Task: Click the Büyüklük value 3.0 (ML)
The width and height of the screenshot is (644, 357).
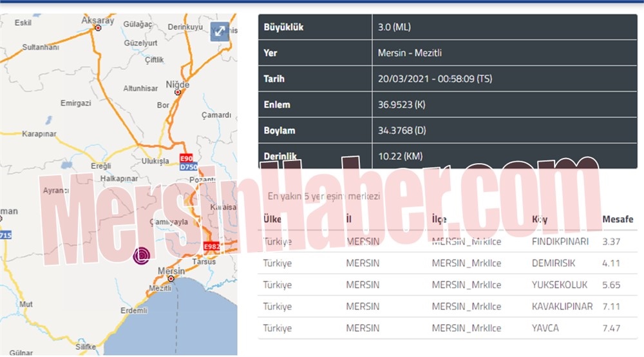Action: [395, 28]
